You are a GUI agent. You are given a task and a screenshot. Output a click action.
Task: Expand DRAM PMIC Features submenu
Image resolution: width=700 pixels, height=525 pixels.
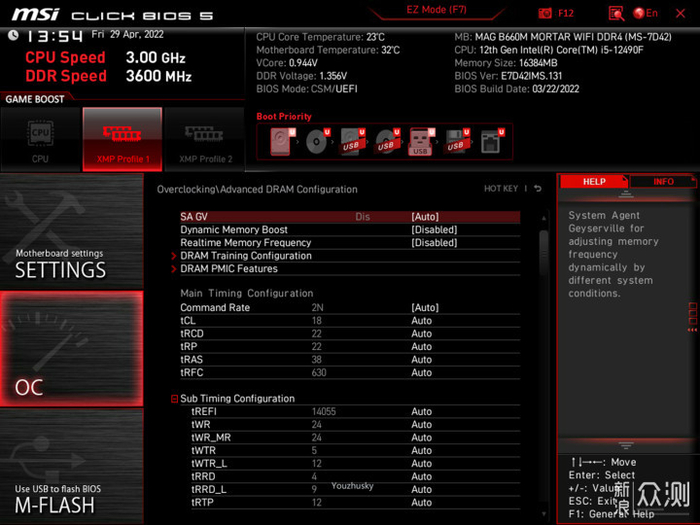(x=228, y=269)
